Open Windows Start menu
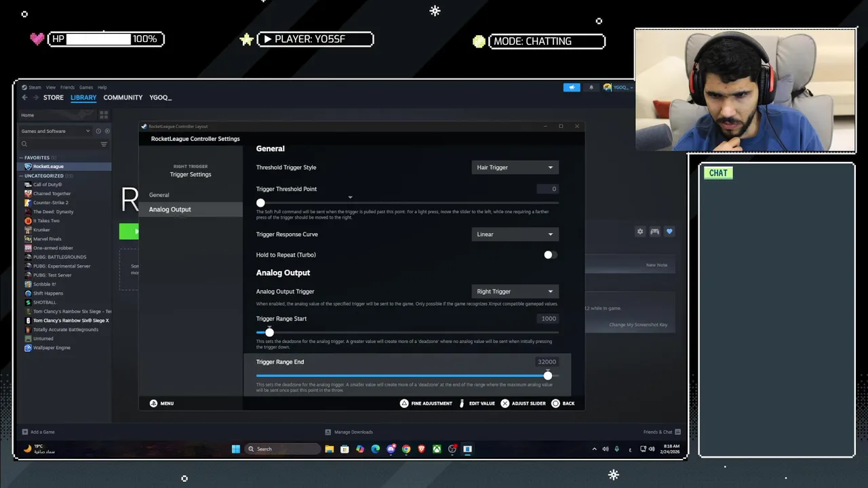The height and width of the screenshot is (488, 868). (x=235, y=449)
